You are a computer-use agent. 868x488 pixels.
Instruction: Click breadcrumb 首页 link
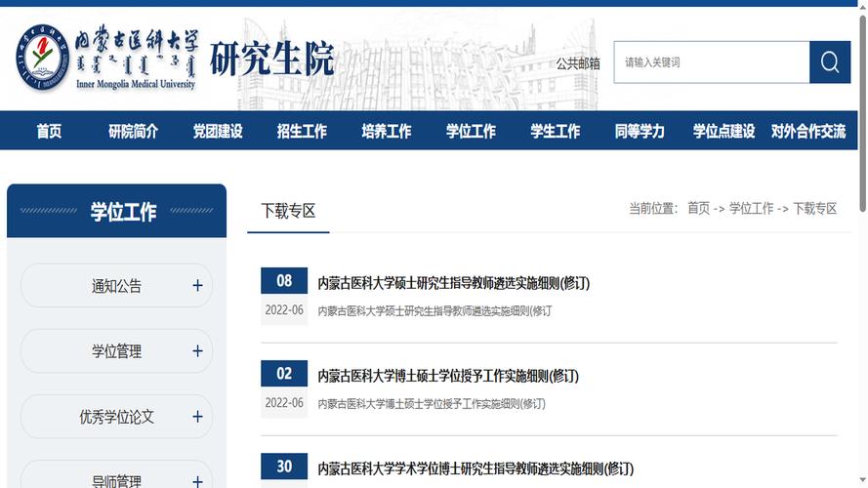(x=699, y=209)
